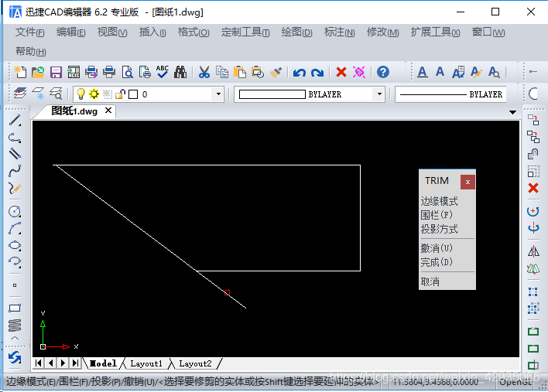Jump to the first layout tab arrow
The width and height of the screenshot is (548, 392).
tap(39, 363)
